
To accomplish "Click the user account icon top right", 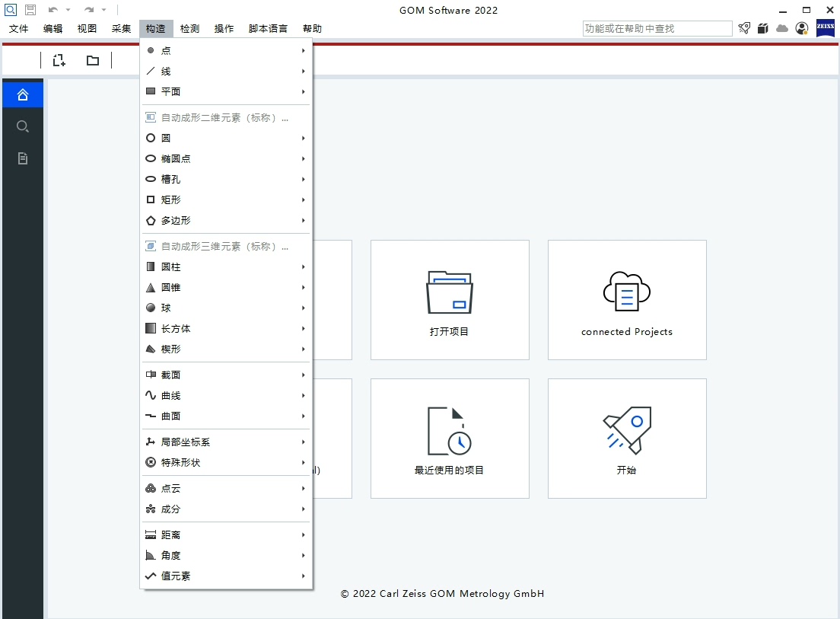I will (801, 28).
